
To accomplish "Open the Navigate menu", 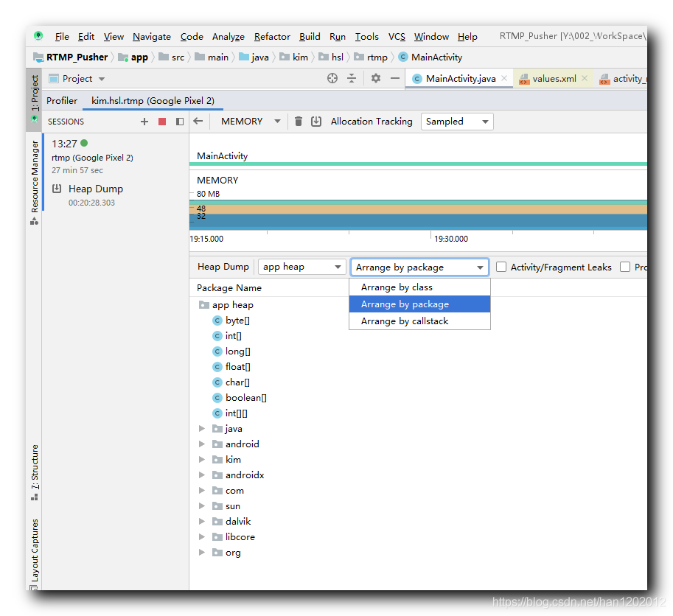I will [152, 36].
